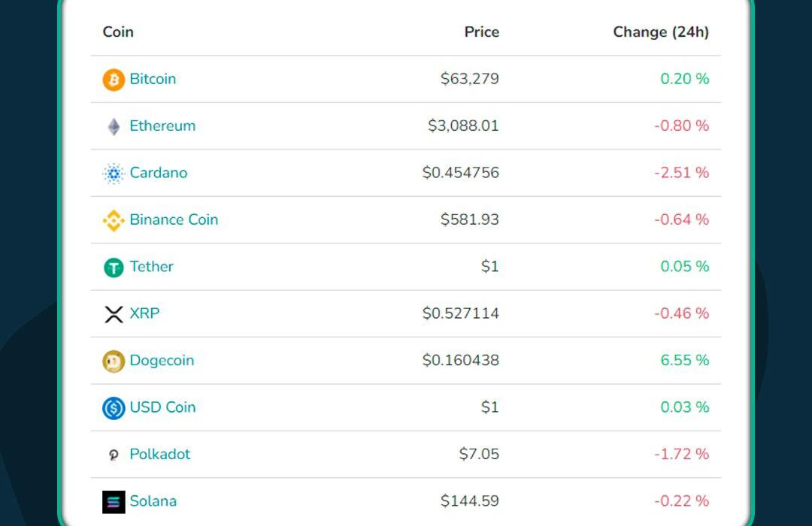Click the green Tether icon
This screenshot has height=526, width=812.
tap(114, 268)
